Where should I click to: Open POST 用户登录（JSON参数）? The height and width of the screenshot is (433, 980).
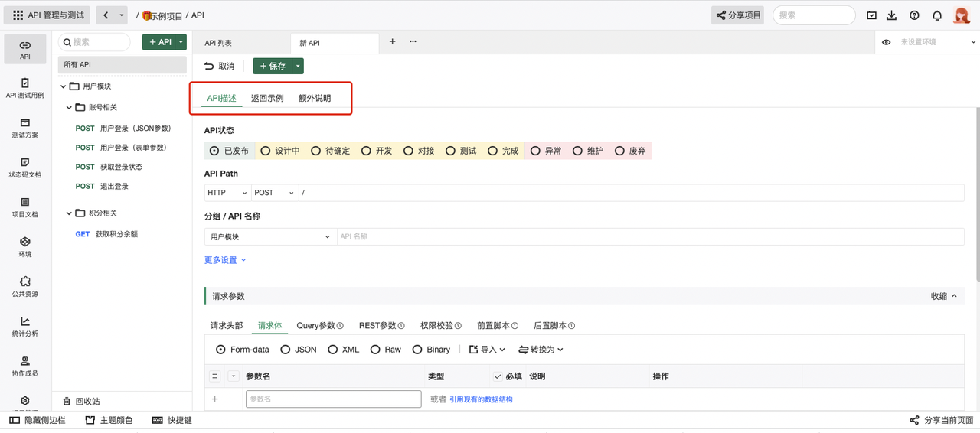[x=123, y=129]
